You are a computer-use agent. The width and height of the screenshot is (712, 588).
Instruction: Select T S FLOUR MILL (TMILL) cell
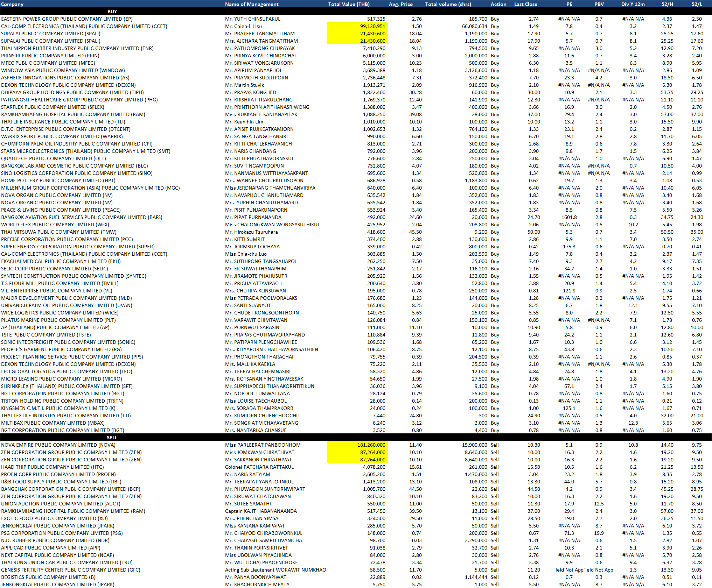tap(60, 283)
